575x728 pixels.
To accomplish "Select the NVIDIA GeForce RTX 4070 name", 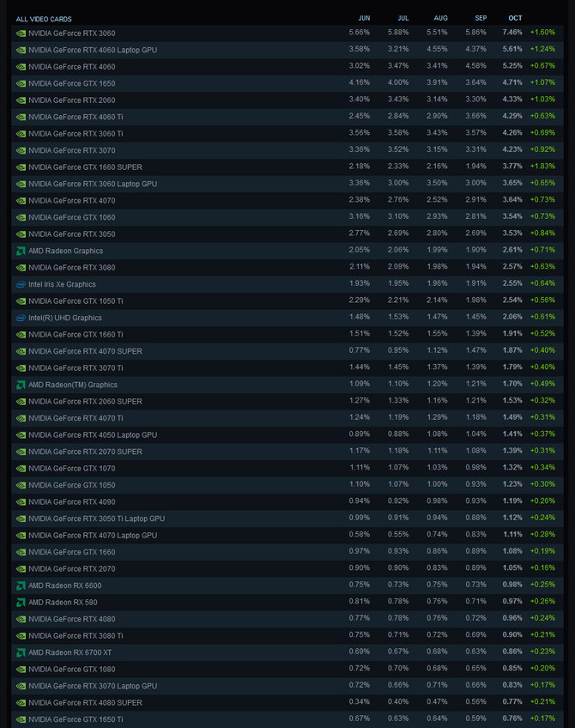I will click(x=72, y=201).
